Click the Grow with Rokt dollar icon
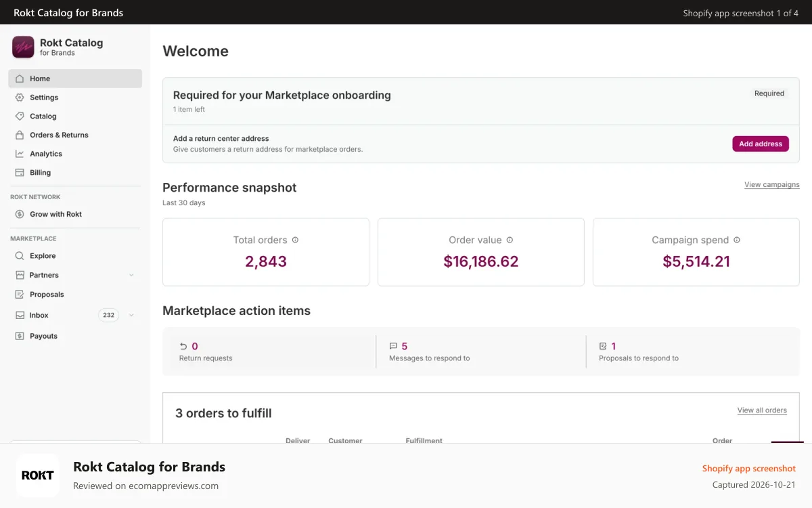Screen dimensions: 812x508 pyautogui.click(x=20, y=214)
